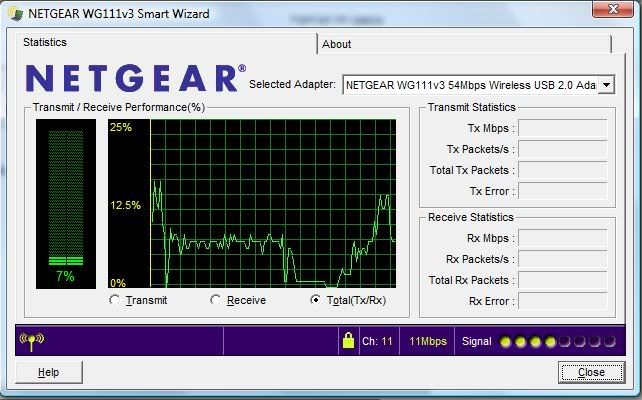Screen dimensions: 642x400
Task: Switch to the Statistics tab
Action: tap(167, 43)
